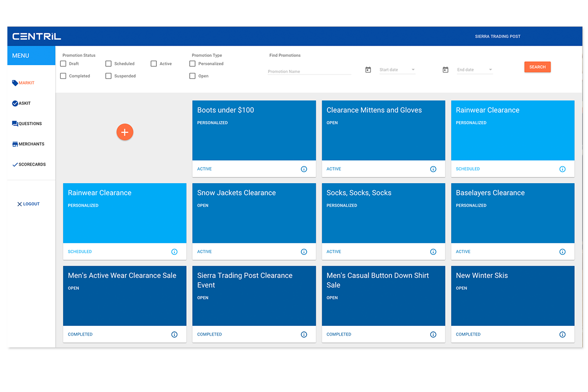The image size is (588, 392).
Task: Click ACTIVE status on Boots under $100 card
Action: coord(204,169)
